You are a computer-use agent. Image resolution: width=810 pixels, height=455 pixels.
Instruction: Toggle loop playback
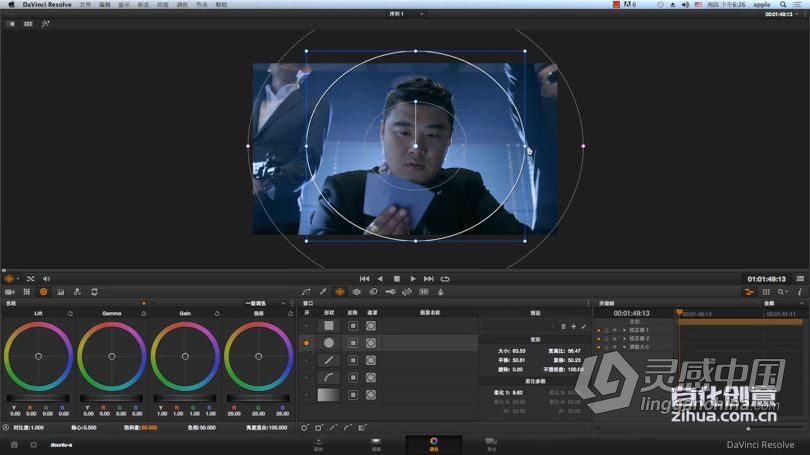click(x=445, y=279)
